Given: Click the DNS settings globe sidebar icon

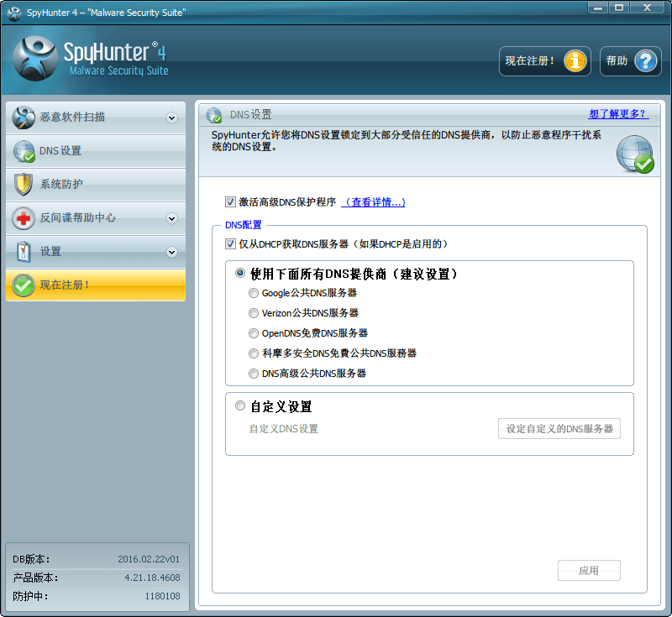Looking at the screenshot, I should tap(24, 151).
